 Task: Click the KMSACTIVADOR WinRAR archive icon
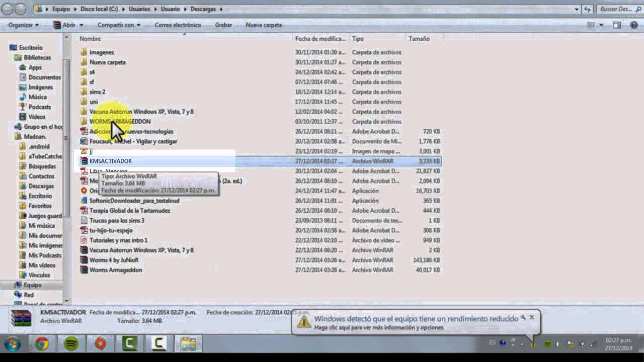pyautogui.click(x=84, y=161)
